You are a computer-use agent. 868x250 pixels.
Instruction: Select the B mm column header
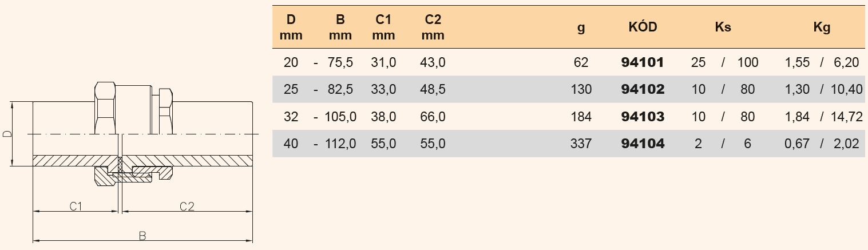click(x=340, y=27)
